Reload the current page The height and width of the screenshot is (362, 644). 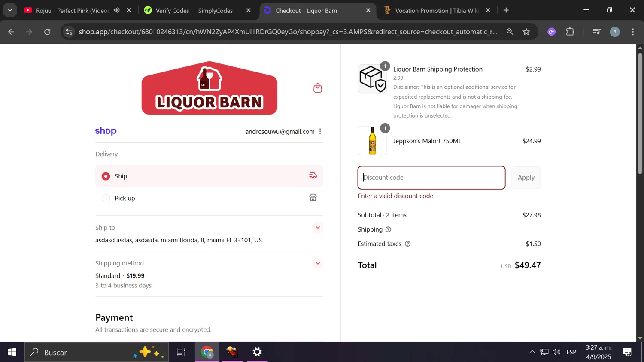tap(48, 32)
